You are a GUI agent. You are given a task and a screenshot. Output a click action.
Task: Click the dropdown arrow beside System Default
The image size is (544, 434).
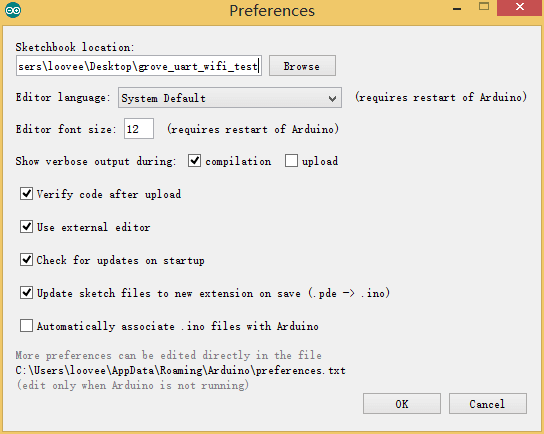(332, 99)
